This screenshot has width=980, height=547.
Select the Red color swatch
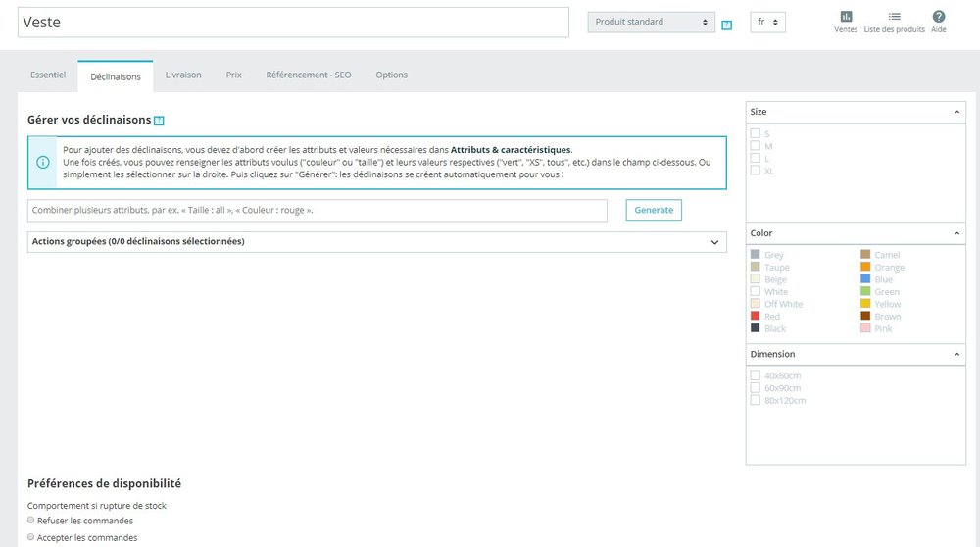pyautogui.click(x=755, y=317)
